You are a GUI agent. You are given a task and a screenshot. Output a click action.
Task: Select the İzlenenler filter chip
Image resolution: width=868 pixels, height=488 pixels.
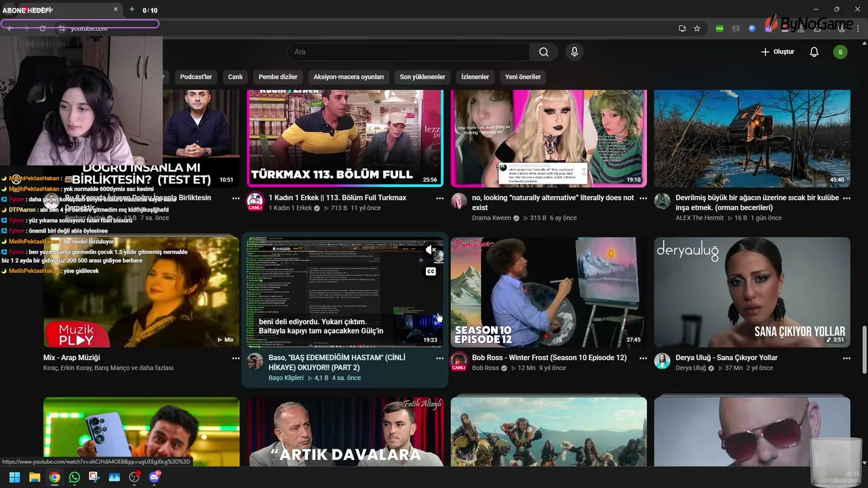pyautogui.click(x=475, y=77)
